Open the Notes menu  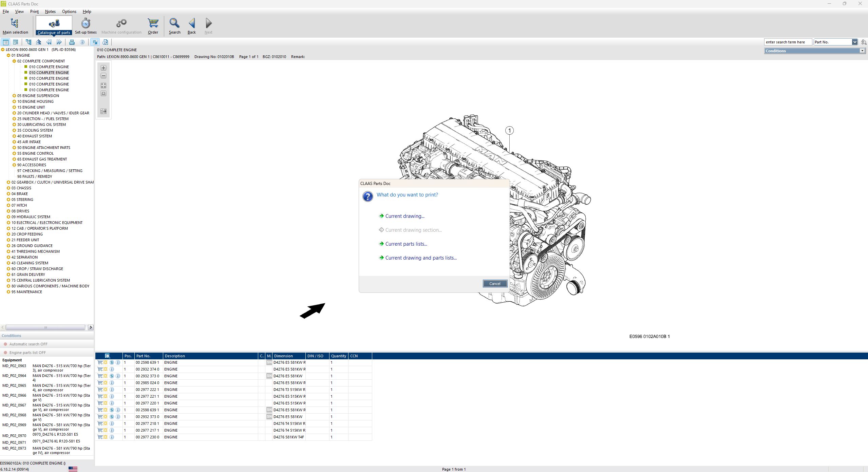pyautogui.click(x=50, y=11)
